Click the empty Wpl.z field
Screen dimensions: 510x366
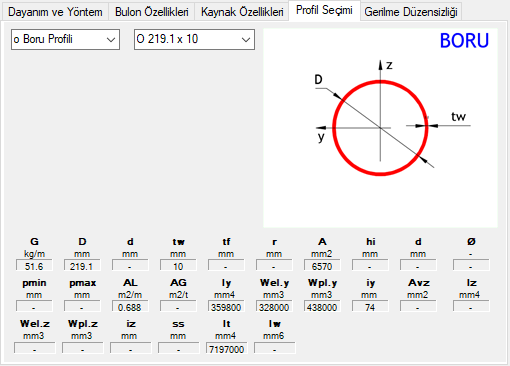tap(83, 349)
